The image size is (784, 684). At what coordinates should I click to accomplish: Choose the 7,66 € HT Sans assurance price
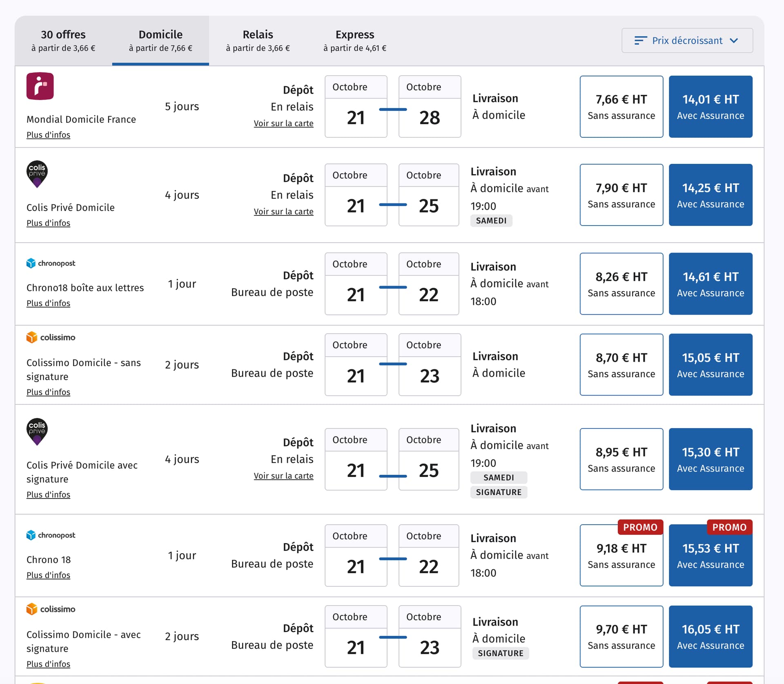pyautogui.click(x=621, y=107)
